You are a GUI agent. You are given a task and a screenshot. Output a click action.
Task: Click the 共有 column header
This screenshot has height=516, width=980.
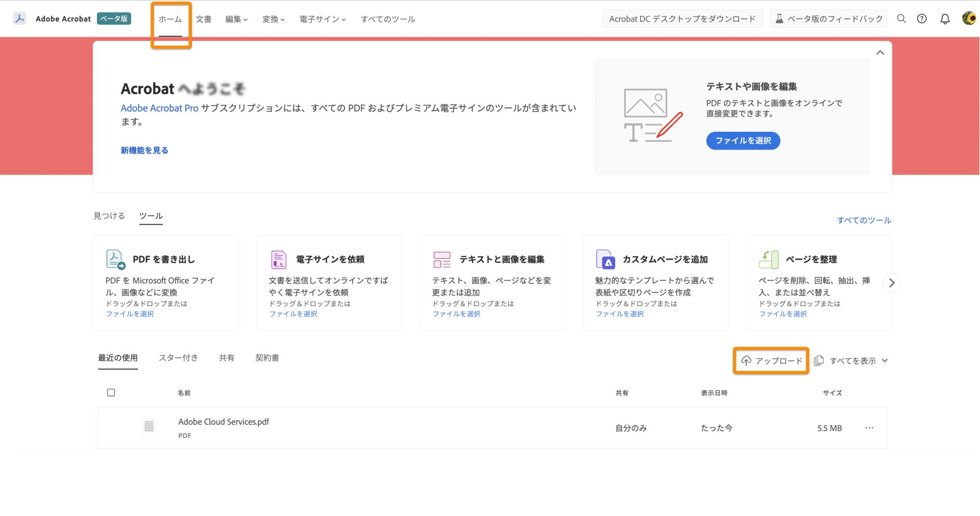[622, 393]
